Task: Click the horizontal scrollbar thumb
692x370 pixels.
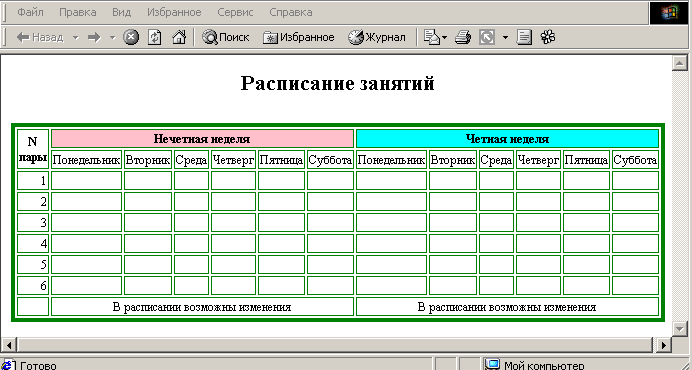Action: pyautogui.click(x=335, y=344)
